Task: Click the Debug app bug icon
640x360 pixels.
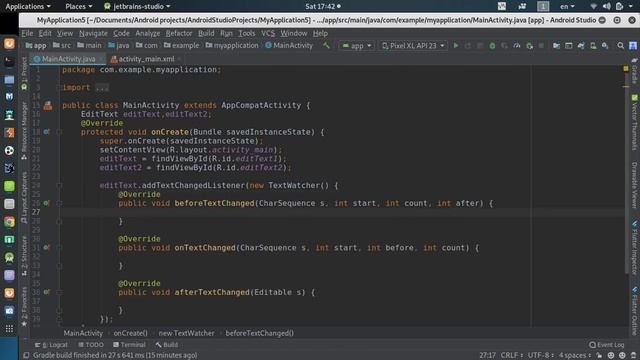Action: click(492, 46)
